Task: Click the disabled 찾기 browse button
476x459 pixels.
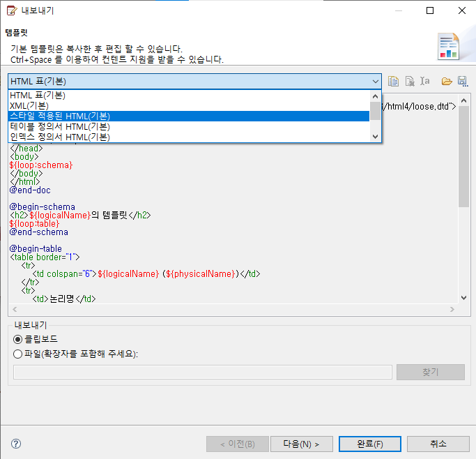Action: click(x=431, y=372)
